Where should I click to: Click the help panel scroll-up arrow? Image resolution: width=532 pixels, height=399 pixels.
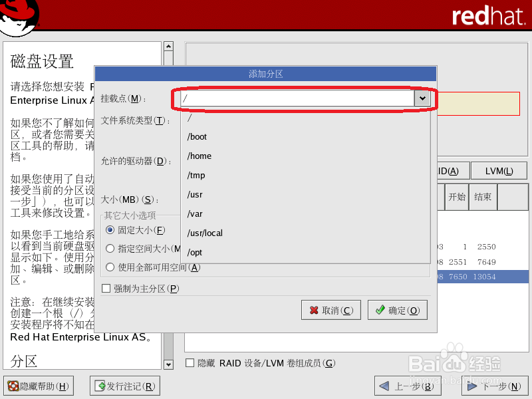coord(168,46)
